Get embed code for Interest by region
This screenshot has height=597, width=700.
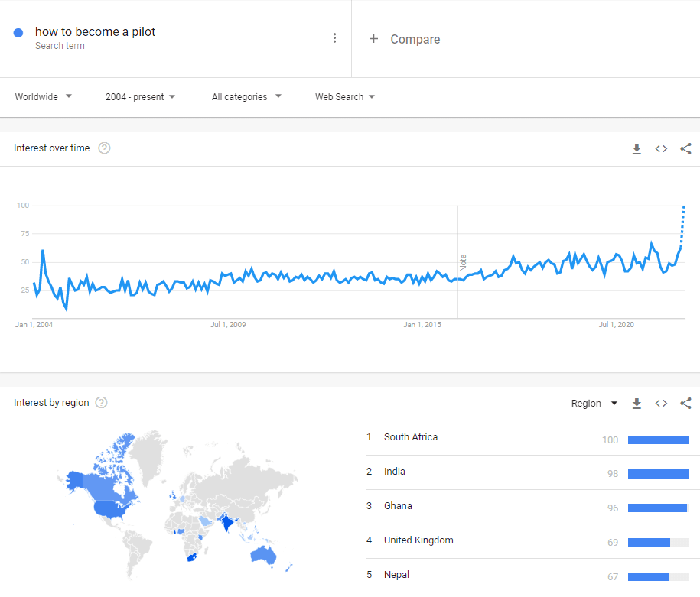coord(661,403)
